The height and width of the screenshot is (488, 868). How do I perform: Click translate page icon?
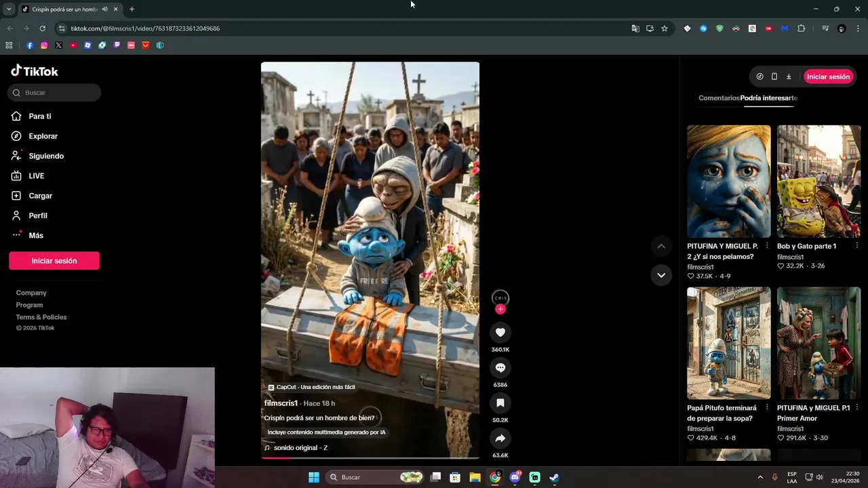pos(635,28)
